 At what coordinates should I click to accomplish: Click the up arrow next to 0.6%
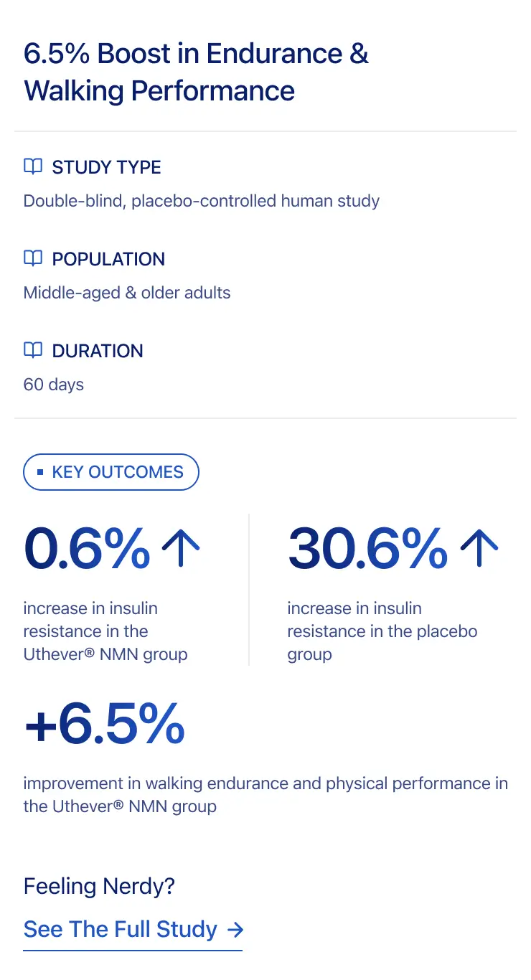point(181,549)
